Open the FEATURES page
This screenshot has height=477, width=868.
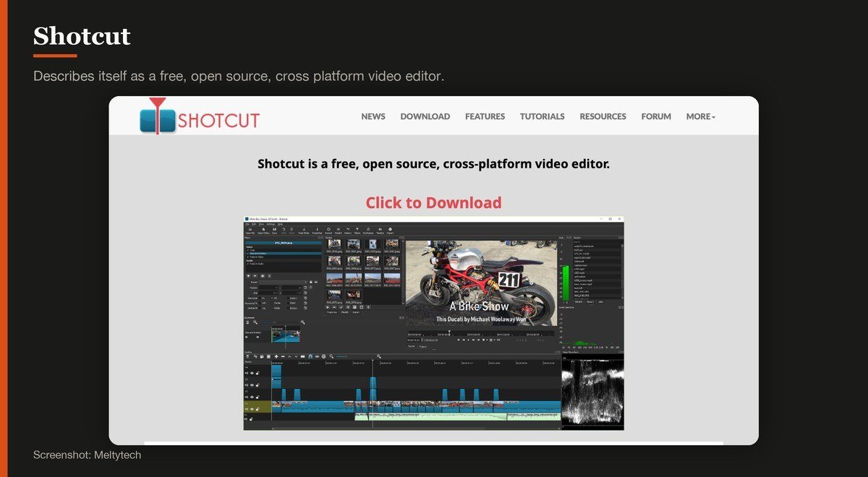pyautogui.click(x=485, y=116)
